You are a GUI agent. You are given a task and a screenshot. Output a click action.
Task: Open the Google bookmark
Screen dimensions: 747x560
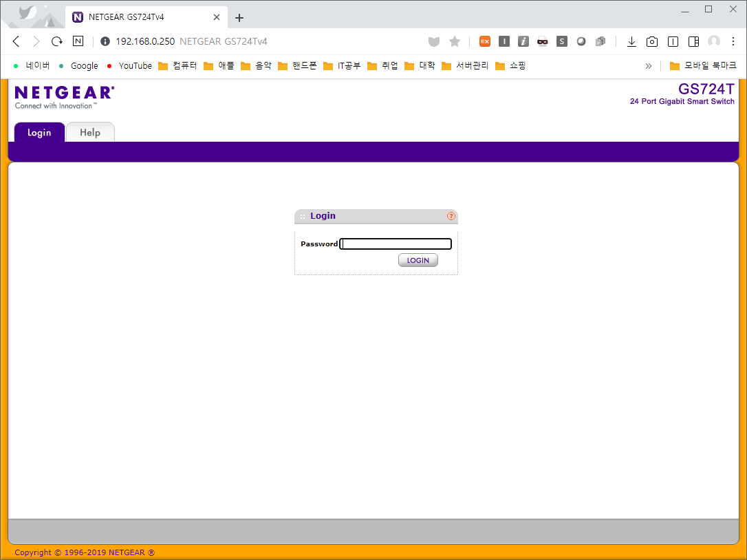pos(78,66)
